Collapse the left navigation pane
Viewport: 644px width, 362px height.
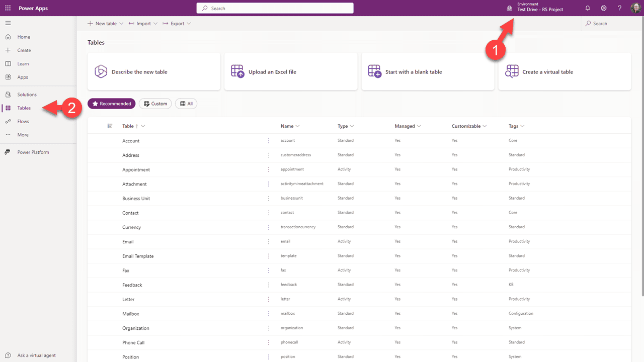[8, 23]
